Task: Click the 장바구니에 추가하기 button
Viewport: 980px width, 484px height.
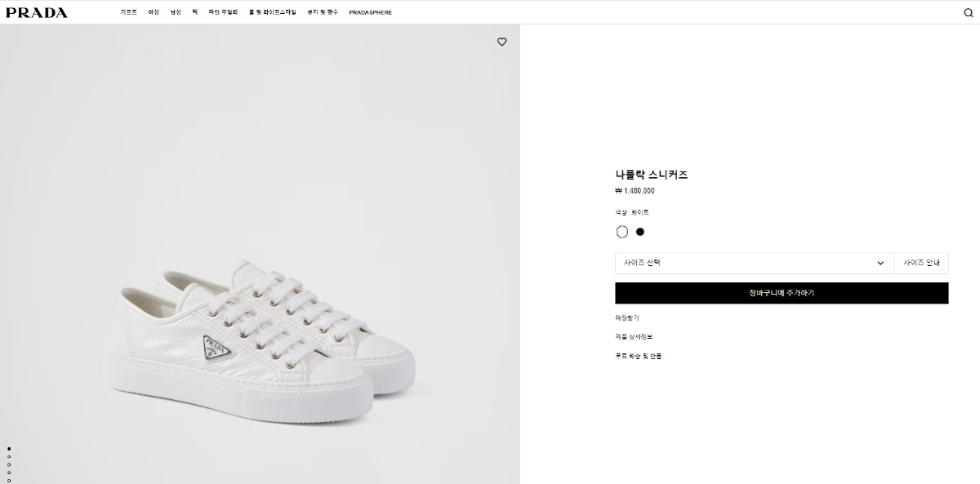Action: pos(782,293)
